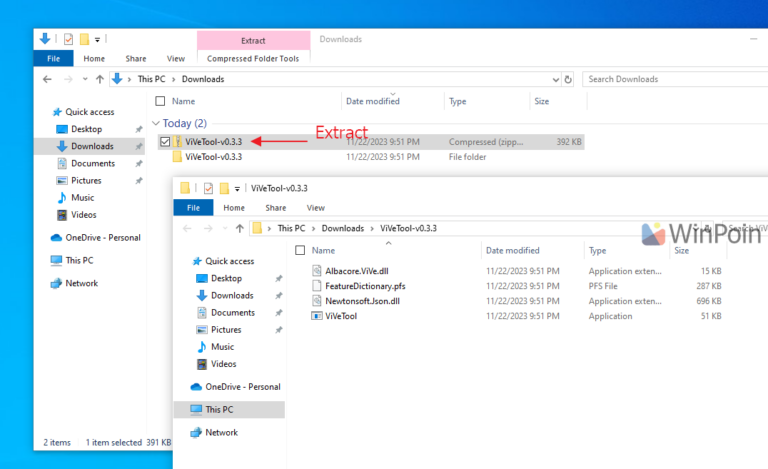Screen dimensions: 768x469
Task: Toggle select-all checkbox in Downloads window
Action: (x=160, y=101)
